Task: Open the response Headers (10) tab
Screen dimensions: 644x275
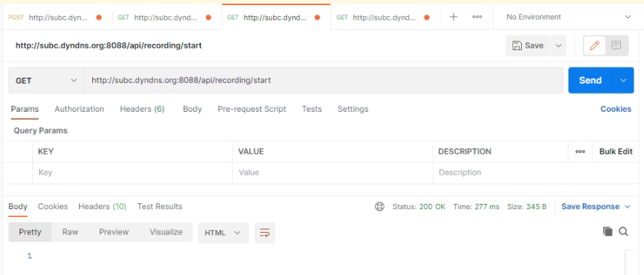Action: coord(102,207)
